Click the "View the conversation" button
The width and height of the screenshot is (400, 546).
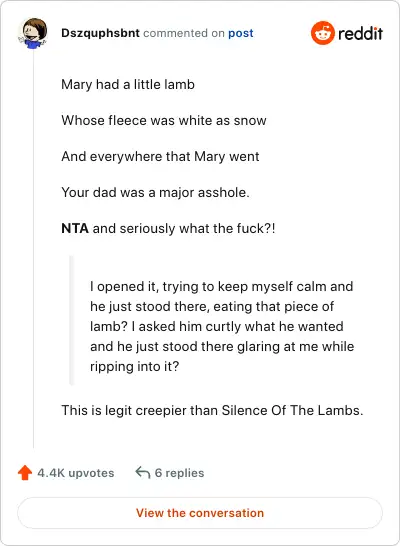tap(200, 513)
